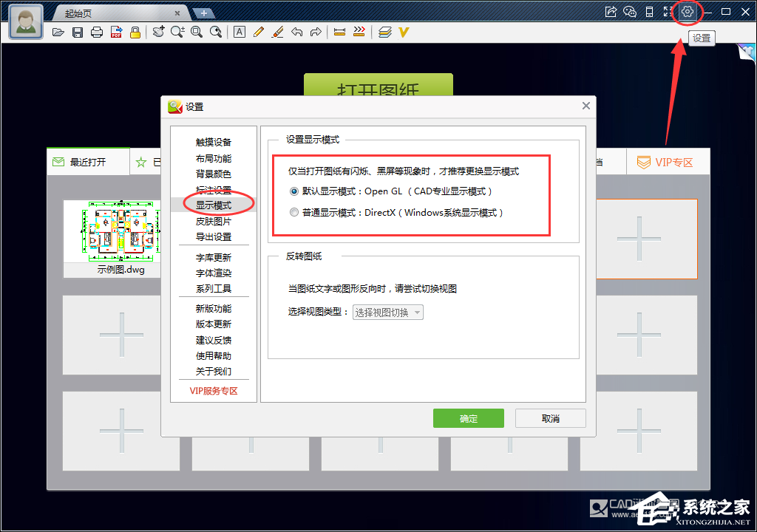This screenshot has height=532, width=757.
Task: Click the Export to PDF icon
Action: coord(115,32)
